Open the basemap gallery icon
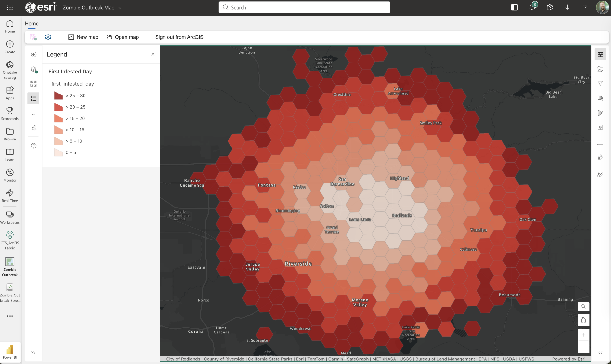Screen dimensions: 611x364 (34, 84)
